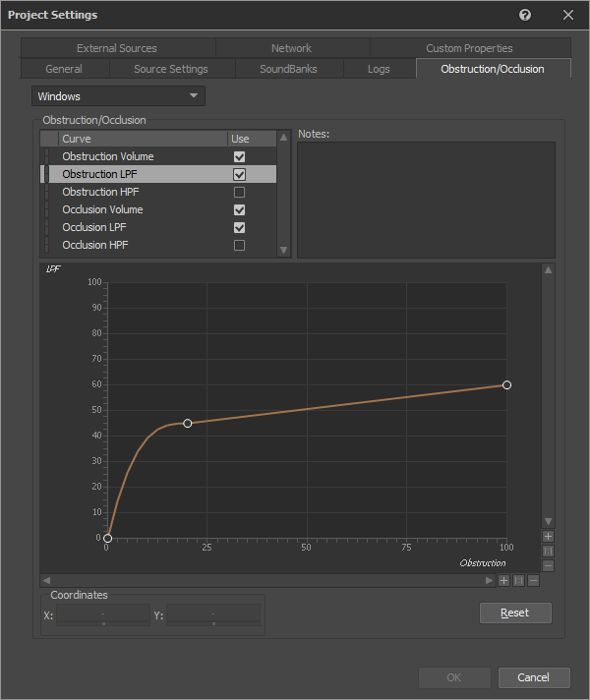590x700 pixels.
Task: Uncheck Use for Occlusion LPF
Action: pos(239,228)
